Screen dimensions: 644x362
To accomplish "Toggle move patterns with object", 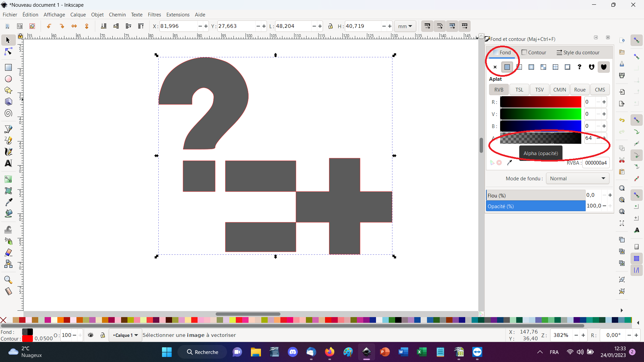I will coord(465,26).
